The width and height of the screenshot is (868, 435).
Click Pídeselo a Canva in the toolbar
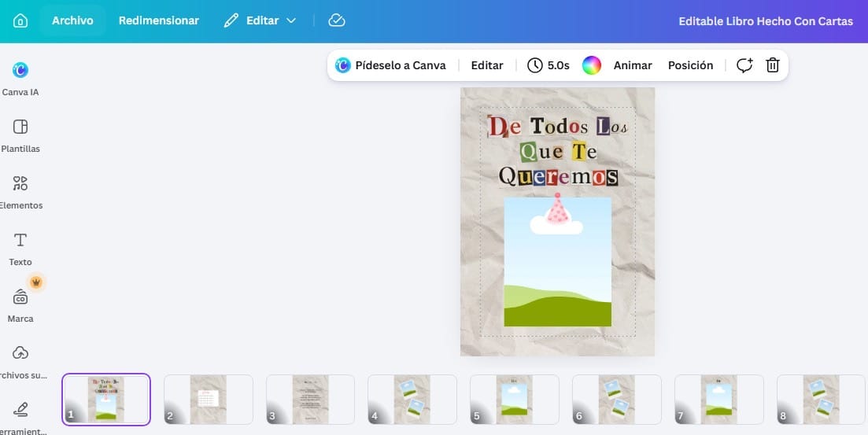coord(390,65)
